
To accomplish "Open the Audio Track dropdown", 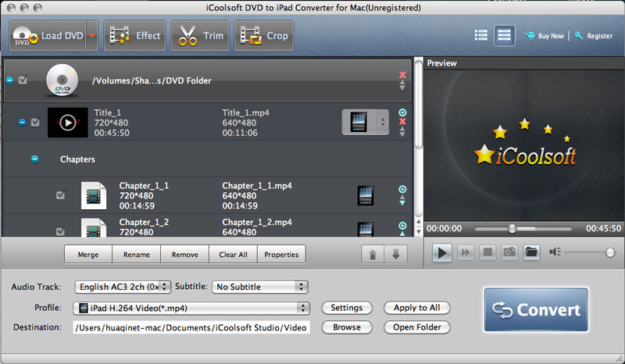I will (123, 287).
